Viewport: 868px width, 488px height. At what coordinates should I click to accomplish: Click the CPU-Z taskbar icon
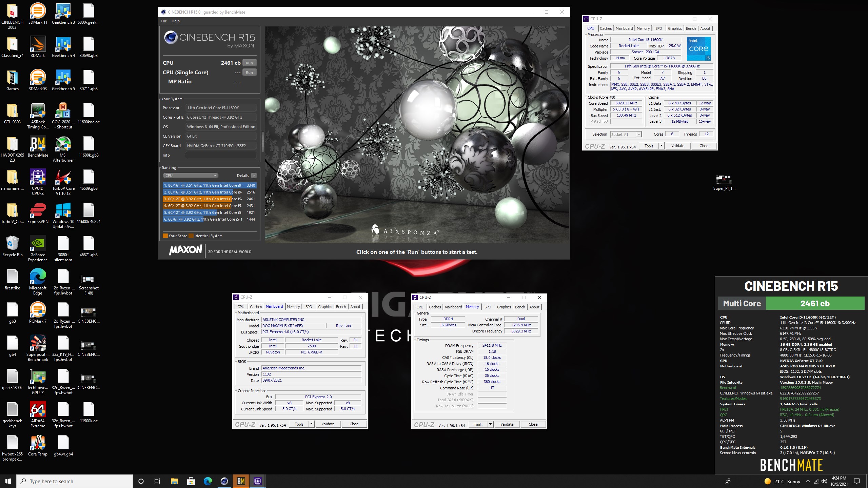coord(257,481)
